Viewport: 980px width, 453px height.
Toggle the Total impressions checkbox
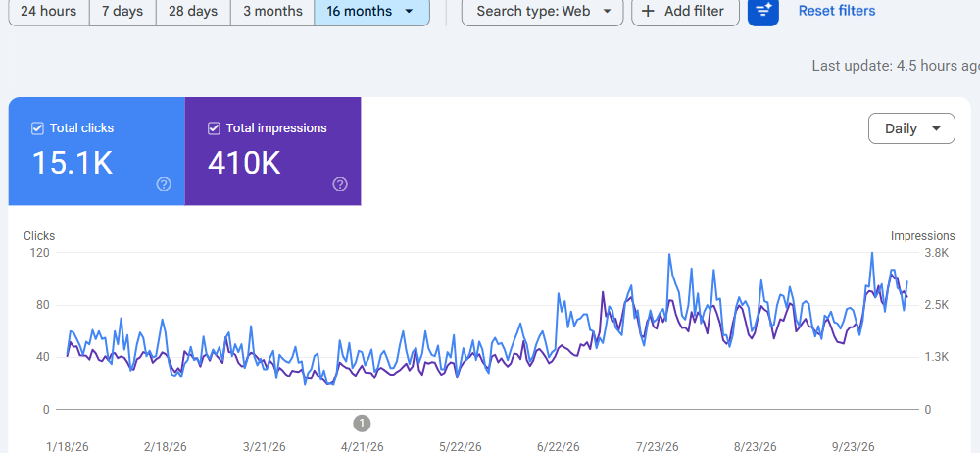click(214, 128)
